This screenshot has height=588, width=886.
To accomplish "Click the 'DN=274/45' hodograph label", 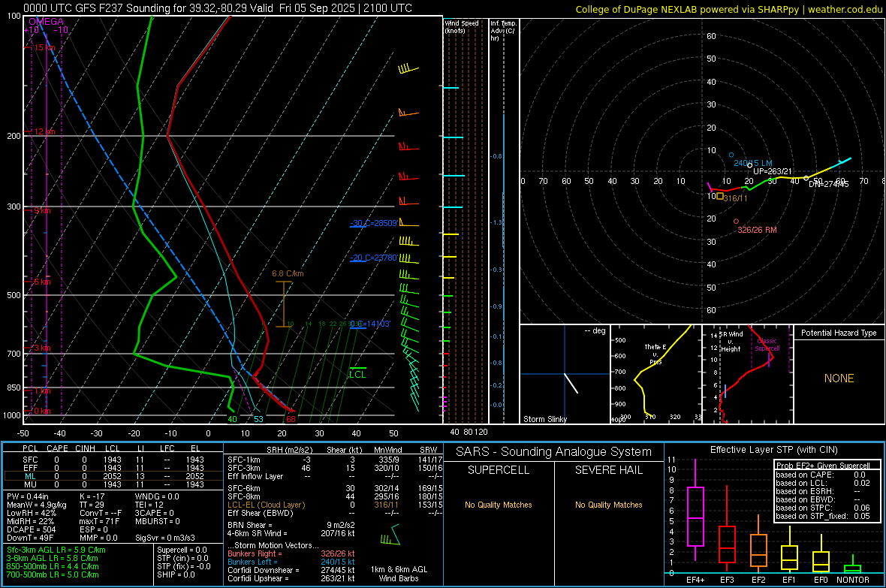I will click(x=828, y=184).
